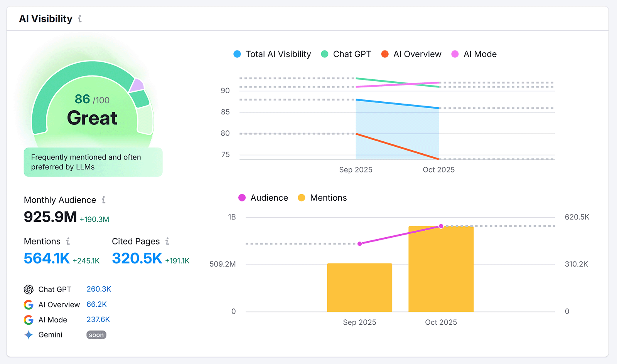Toggle the Chat GPT legend series
This screenshot has width=617, height=364.
[346, 54]
